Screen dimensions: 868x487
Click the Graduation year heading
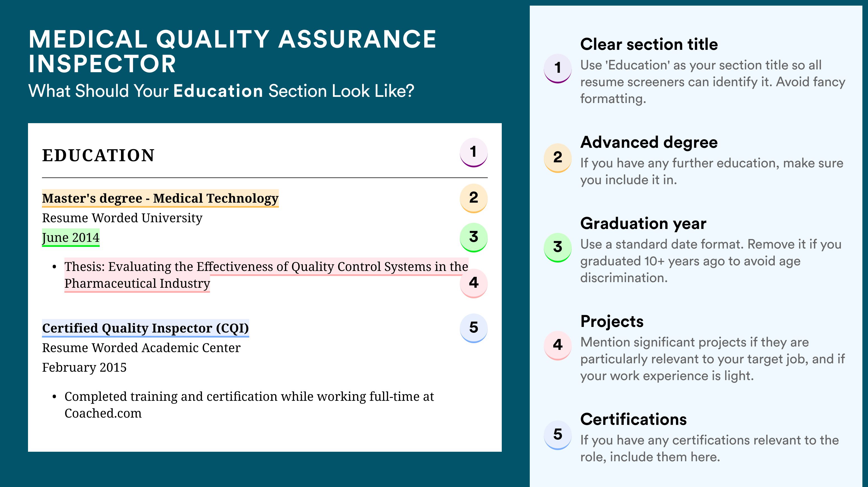point(643,224)
